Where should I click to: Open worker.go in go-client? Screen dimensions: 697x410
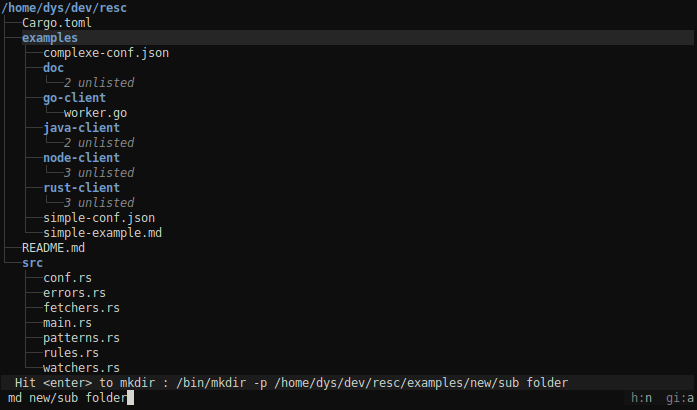(95, 113)
